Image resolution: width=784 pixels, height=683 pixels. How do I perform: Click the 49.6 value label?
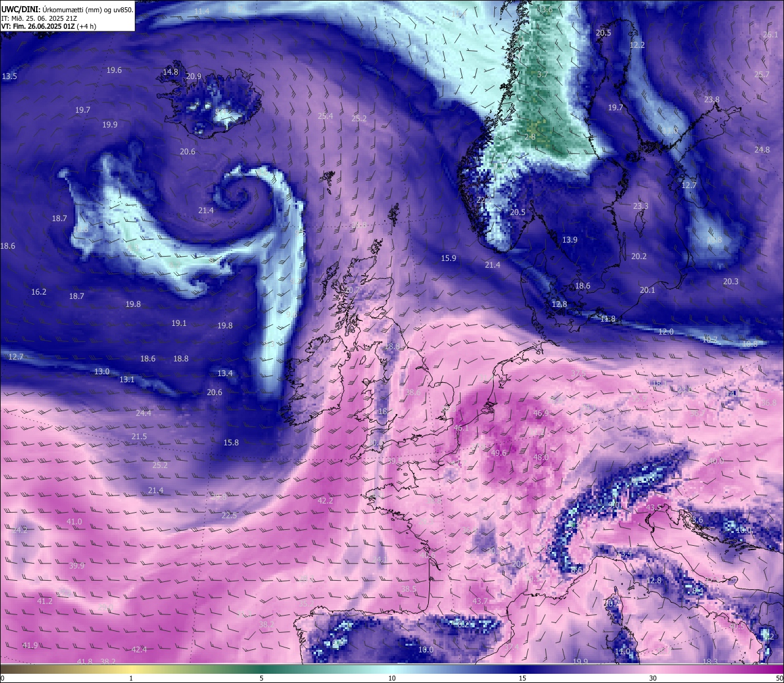[499, 453]
